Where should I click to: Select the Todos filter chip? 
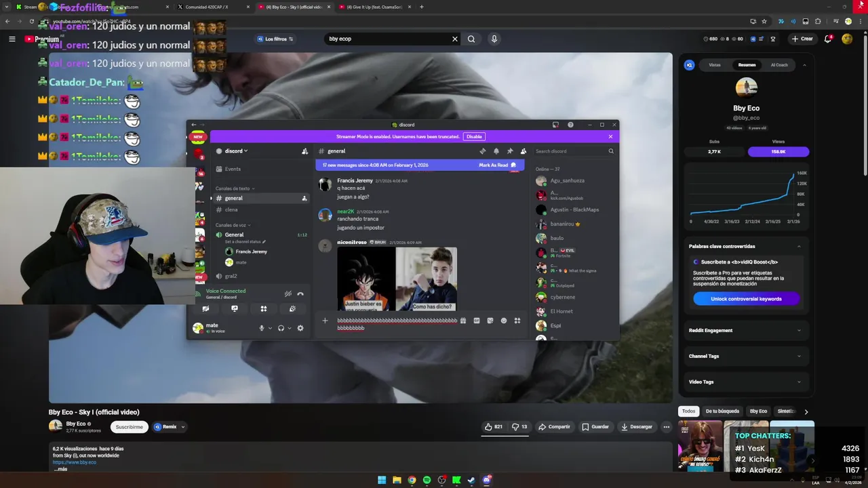click(688, 411)
